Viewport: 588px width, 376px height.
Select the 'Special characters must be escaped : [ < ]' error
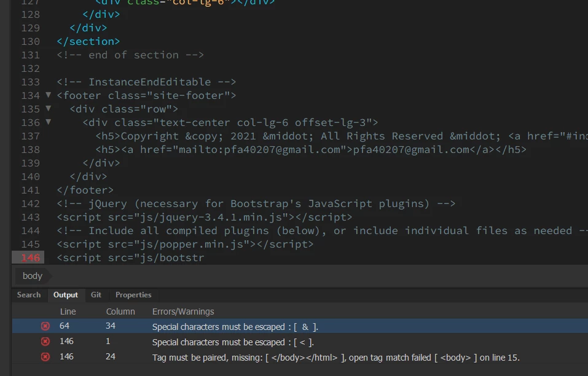click(x=233, y=342)
